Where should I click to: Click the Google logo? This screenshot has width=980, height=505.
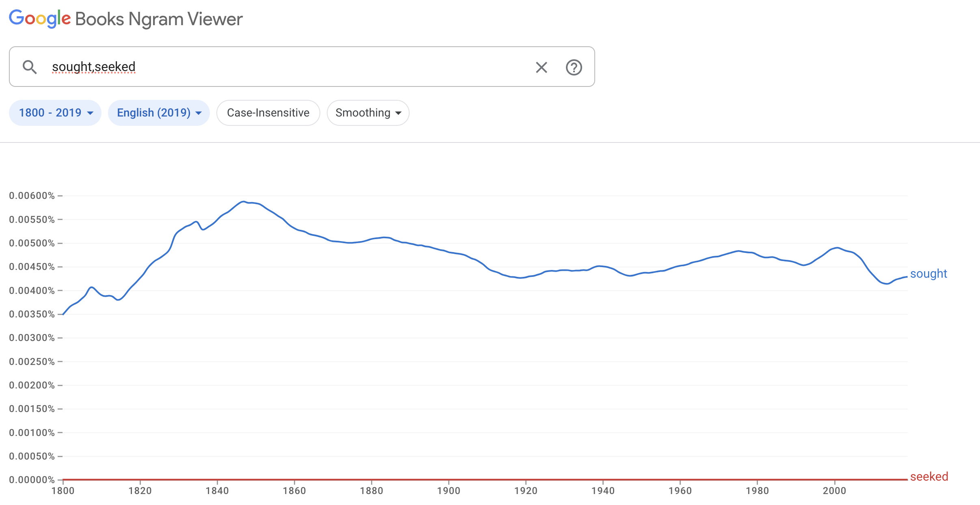40,19
